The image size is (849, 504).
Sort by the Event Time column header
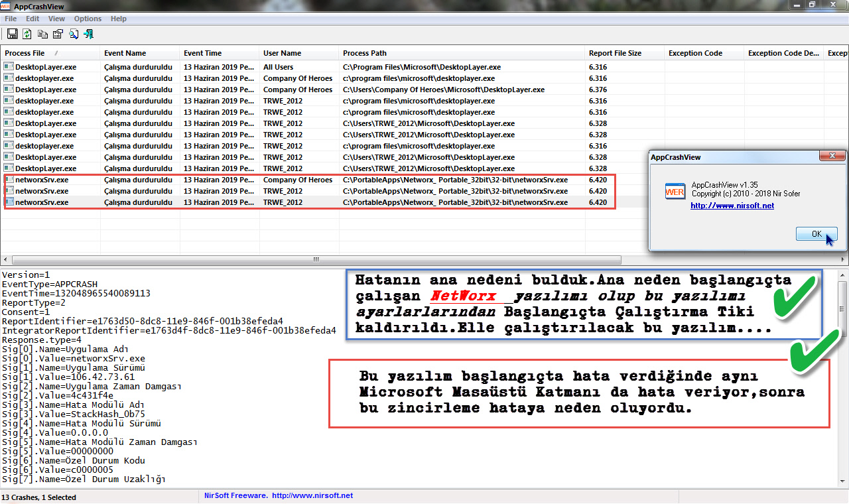coord(220,53)
